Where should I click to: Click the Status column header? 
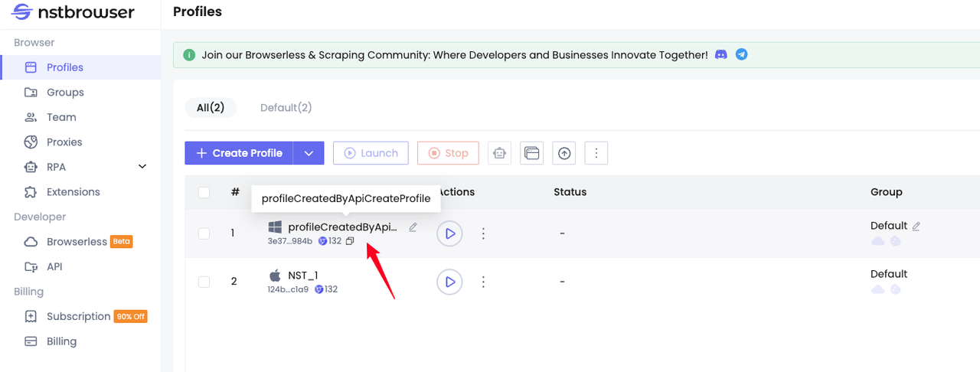tap(570, 192)
